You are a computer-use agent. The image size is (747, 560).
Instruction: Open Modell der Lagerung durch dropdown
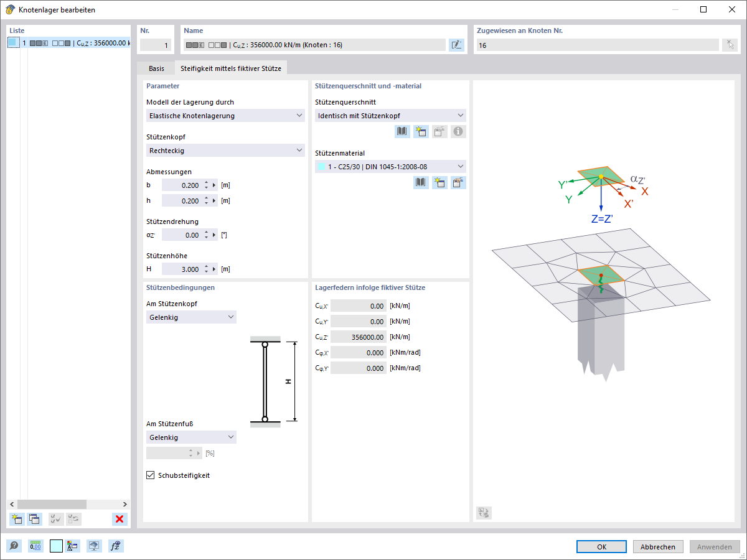coord(225,116)
